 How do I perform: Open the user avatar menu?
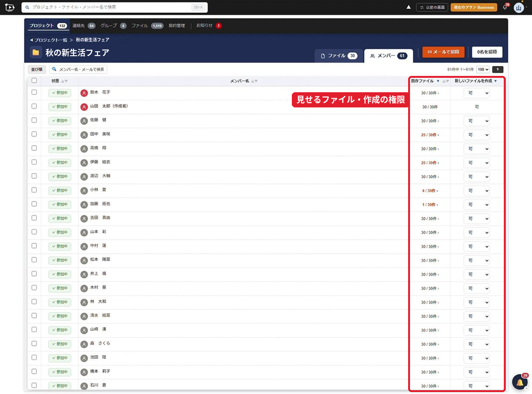[x=519, y=8]
